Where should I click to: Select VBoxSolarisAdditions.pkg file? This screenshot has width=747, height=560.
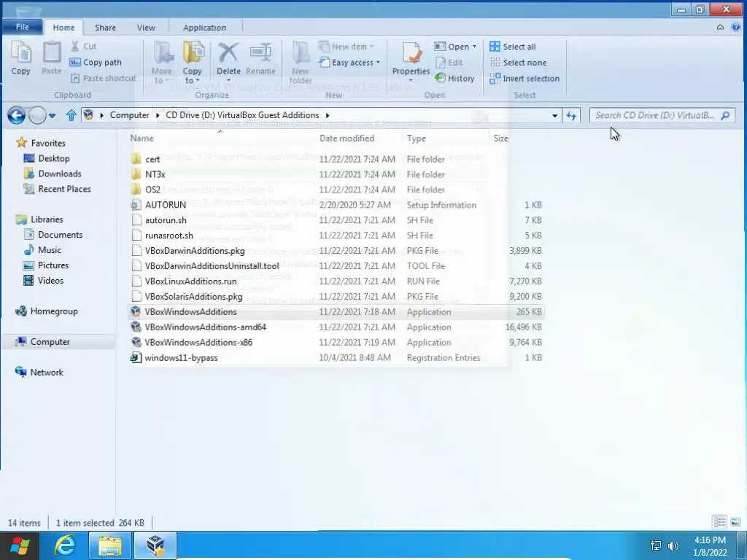336,296
